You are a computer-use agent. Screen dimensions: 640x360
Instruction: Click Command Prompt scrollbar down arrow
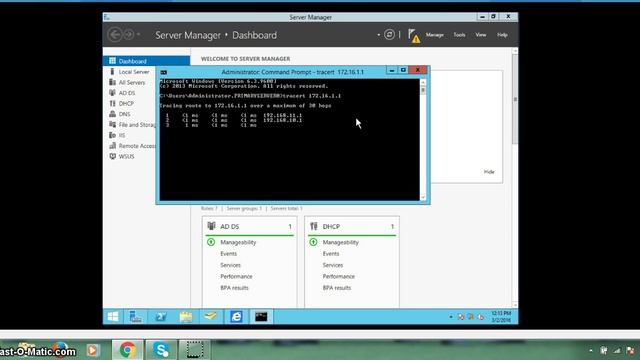click(x=423, y=198)
